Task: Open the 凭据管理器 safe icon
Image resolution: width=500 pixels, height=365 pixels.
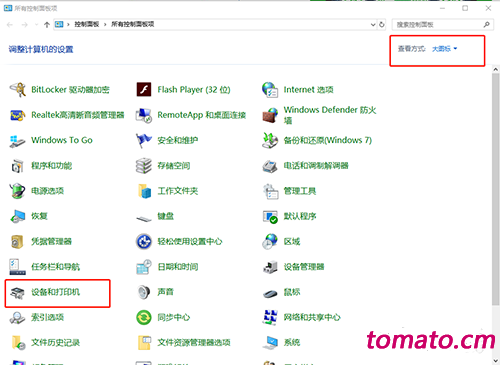Action: [x=17, y=241]
